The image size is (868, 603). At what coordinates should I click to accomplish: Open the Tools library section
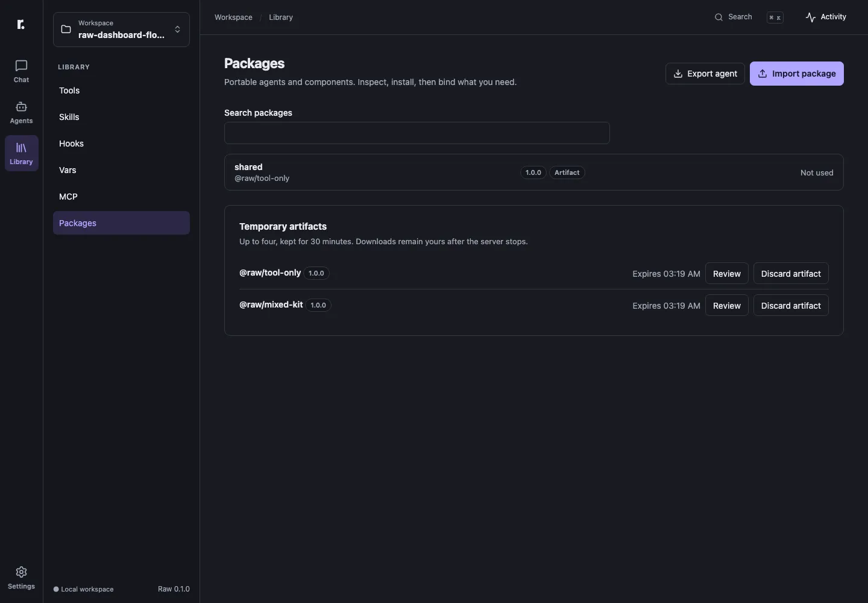pyautogui.click(x=121, y=90)
